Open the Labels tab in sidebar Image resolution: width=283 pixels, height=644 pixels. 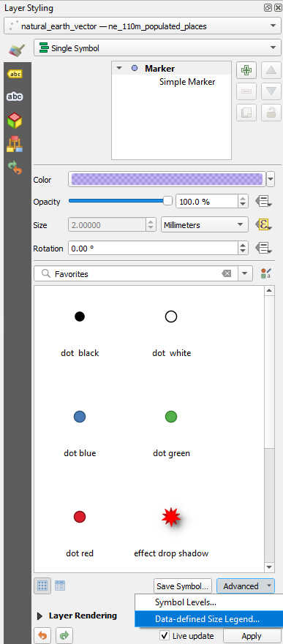(15, 74)
